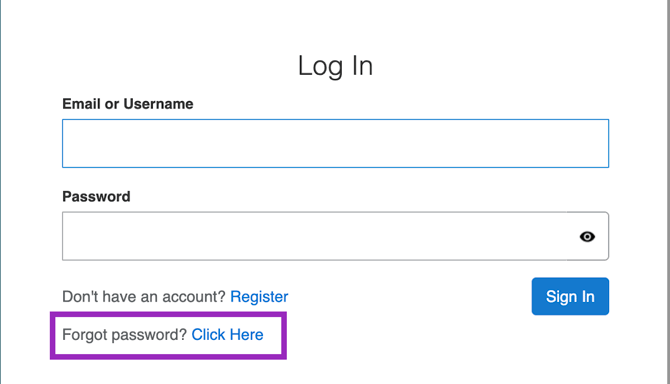This screenshot has width=670, height=384.
Task: Reset password via Click Here
Action: [x=227, y=334]
